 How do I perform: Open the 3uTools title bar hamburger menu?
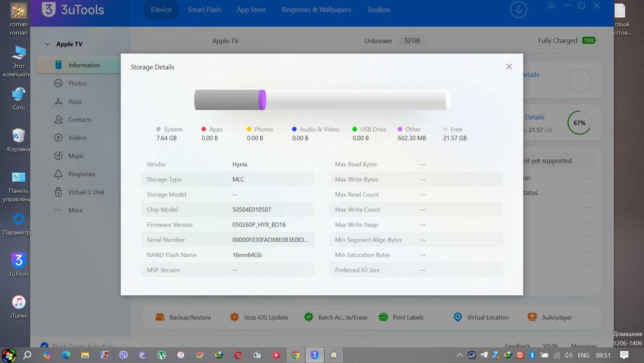tap(551, 5)
